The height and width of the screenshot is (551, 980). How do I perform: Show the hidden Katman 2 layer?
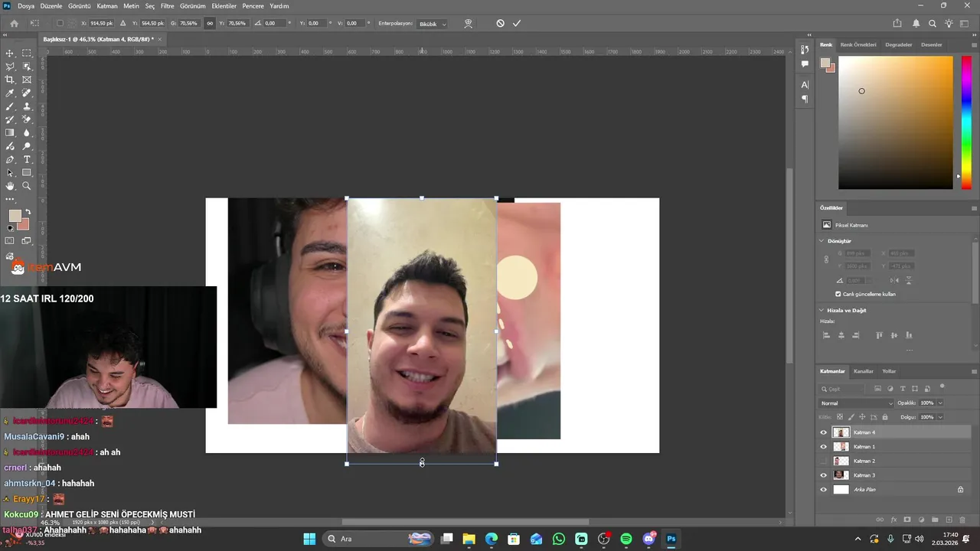(x=824, y=461)
